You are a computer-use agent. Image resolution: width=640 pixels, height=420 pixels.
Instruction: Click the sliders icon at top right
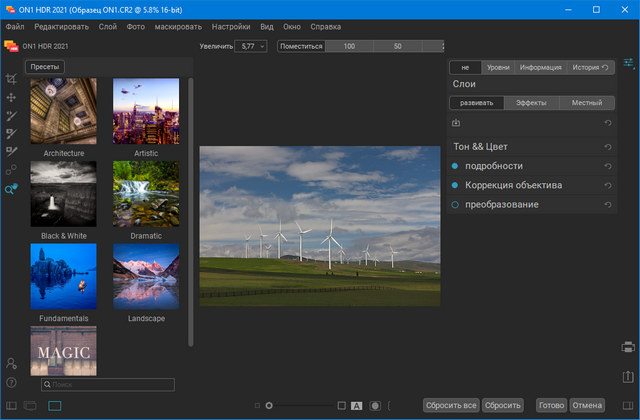pos(628,63)
